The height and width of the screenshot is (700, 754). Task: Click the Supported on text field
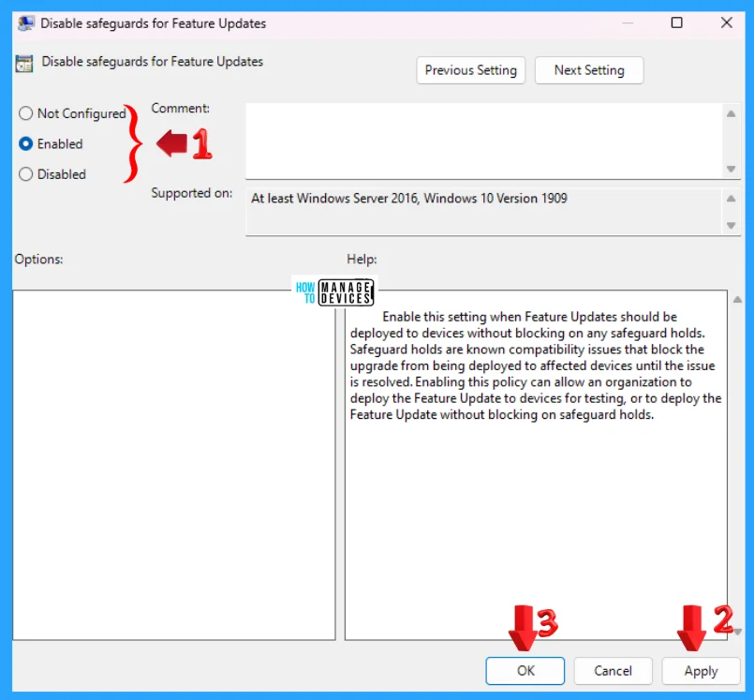tap(483, 212)
